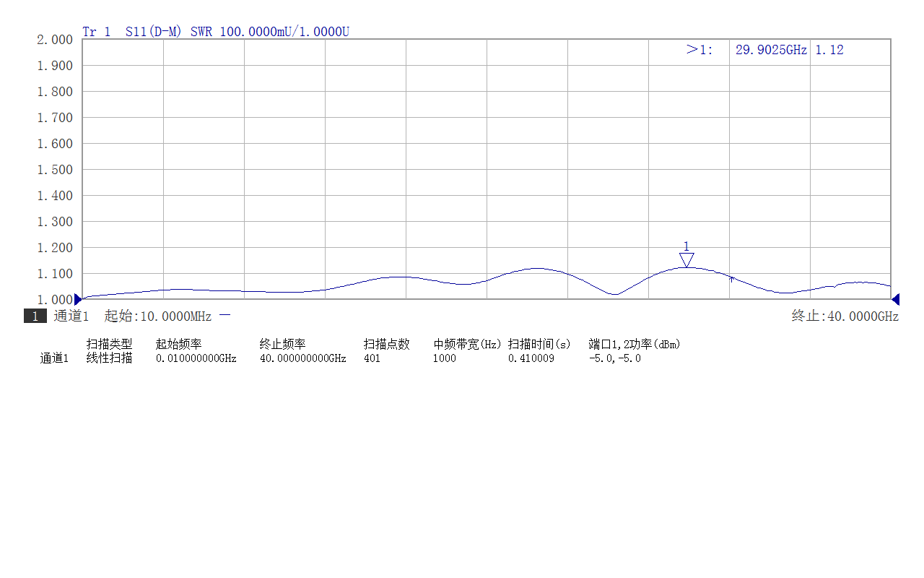Click the 0.010000000GHz start frequency value
Image resolution: width=924 pixels, height=578 pixels.
point(196,358)
